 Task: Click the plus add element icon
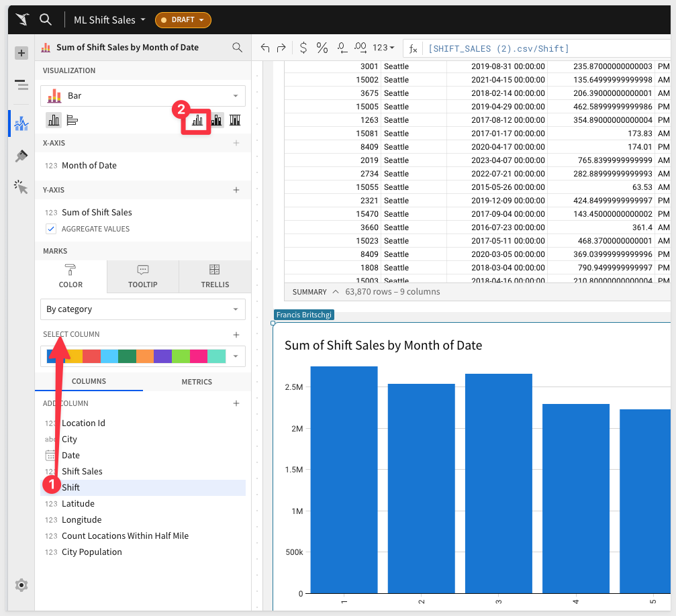tap(21, 53)
